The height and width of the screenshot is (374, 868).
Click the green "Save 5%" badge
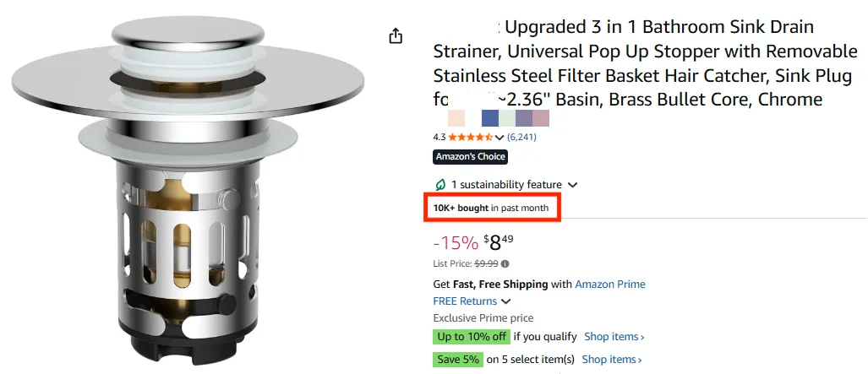(457, 360)
